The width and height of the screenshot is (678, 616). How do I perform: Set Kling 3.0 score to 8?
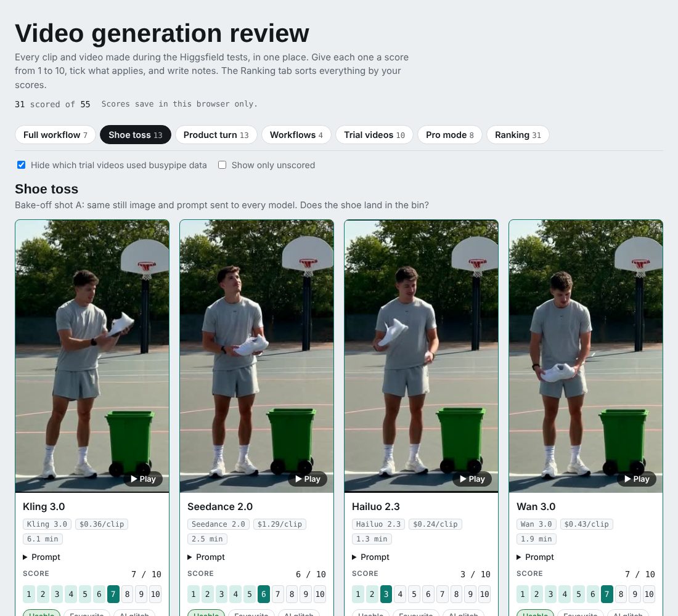click(x=127, y=594)
